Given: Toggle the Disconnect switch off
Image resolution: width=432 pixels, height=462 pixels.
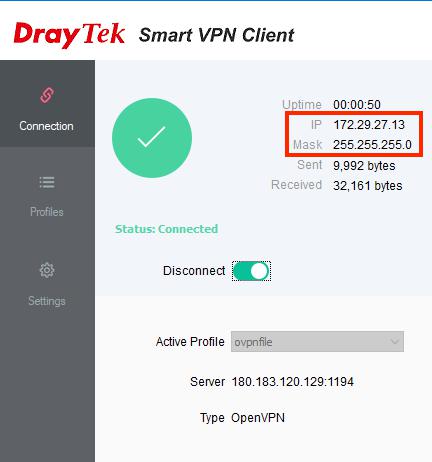Looking at the screenshot, I should point(251,271).
